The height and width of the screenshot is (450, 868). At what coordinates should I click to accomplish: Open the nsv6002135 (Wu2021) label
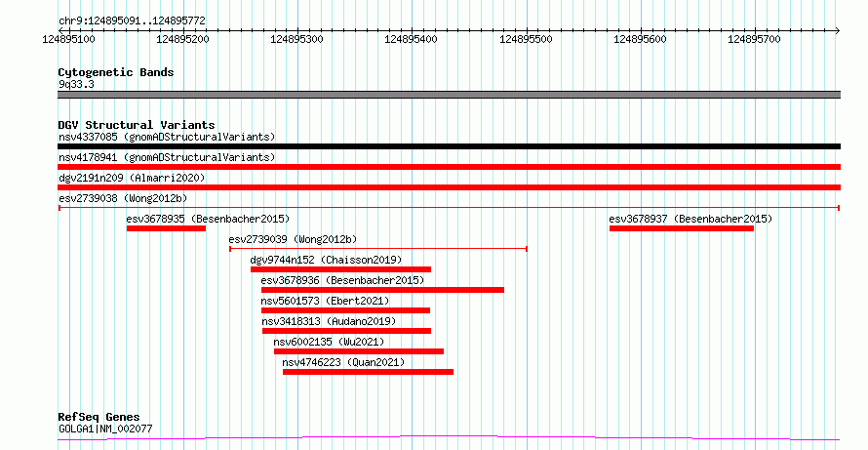[329, 342]
